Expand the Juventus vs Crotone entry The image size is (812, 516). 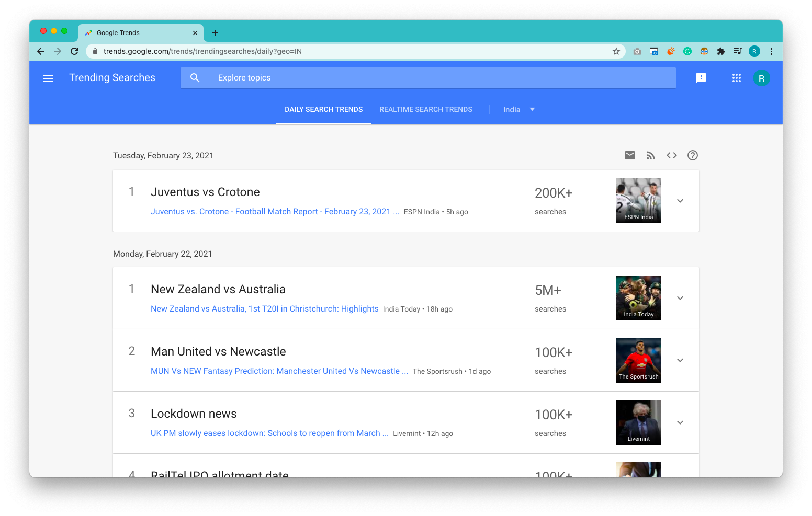click(x=680, y=201)
